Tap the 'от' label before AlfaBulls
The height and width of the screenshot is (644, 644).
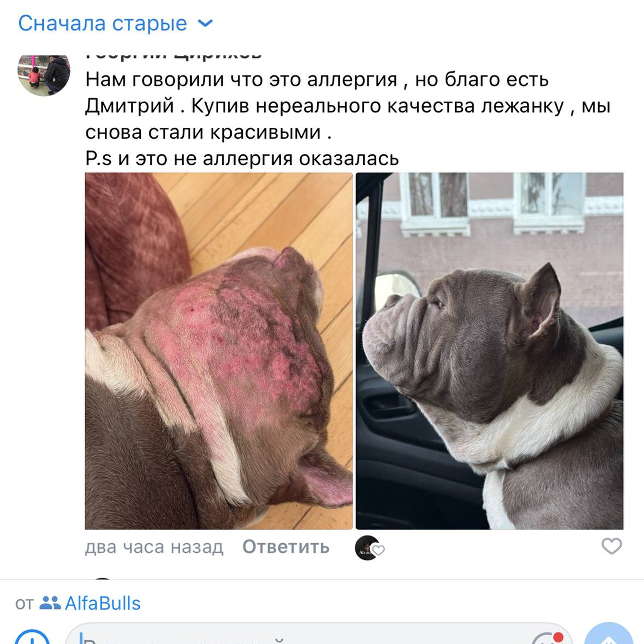pos(24,604)
